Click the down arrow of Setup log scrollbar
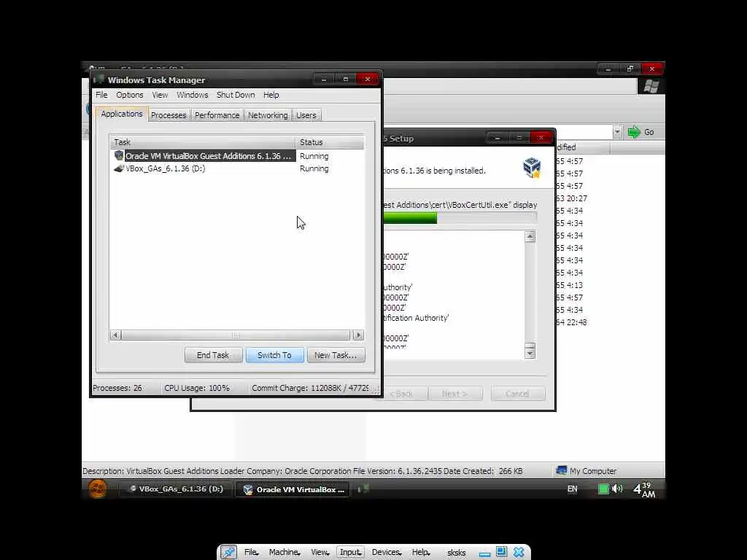This screenshot has width=747, height=560. click(x=530, y=353)
